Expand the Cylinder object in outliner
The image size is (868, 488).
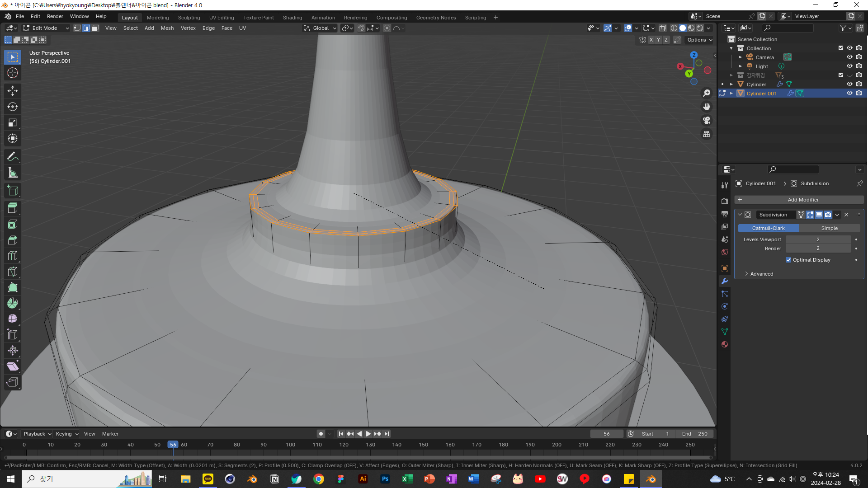[x=731, y=84]
